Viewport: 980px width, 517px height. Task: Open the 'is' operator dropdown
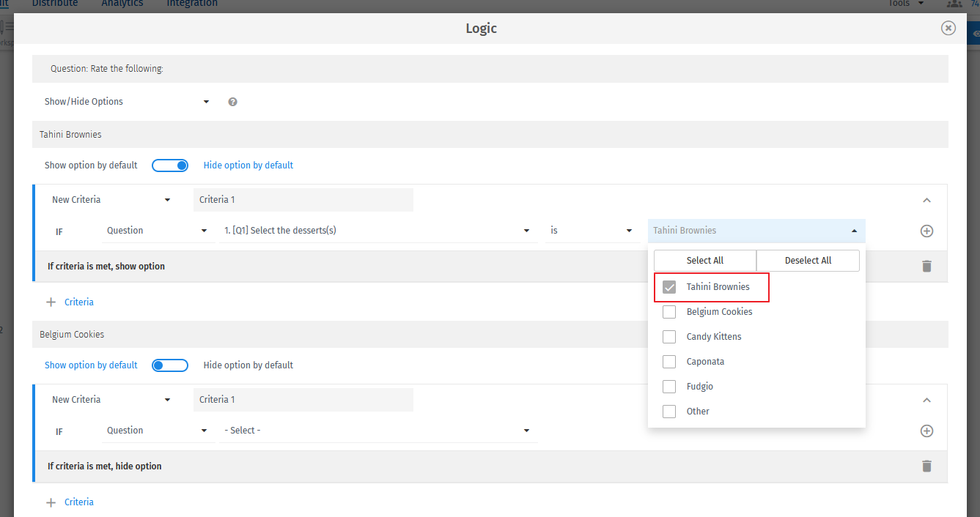click(x=591, y=231)
